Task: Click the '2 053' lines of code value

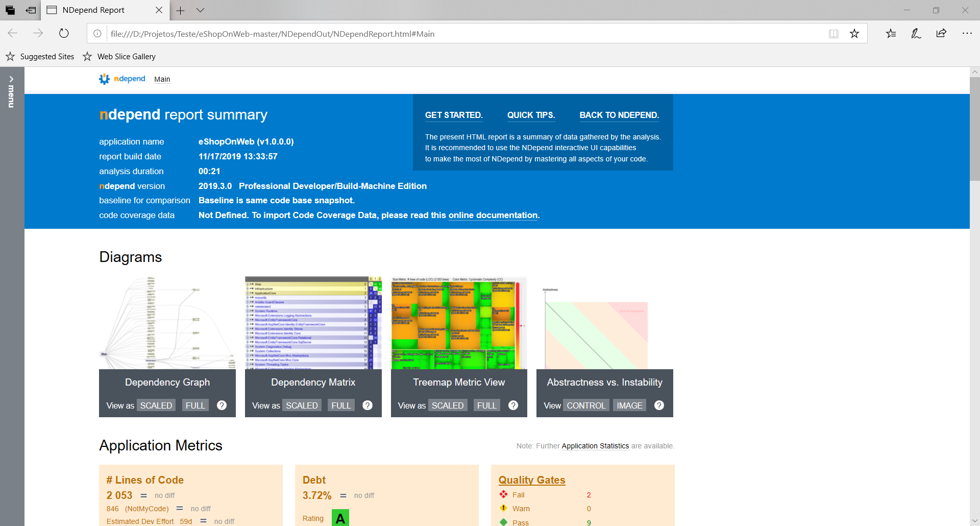Action: click(x=119, y=495)
